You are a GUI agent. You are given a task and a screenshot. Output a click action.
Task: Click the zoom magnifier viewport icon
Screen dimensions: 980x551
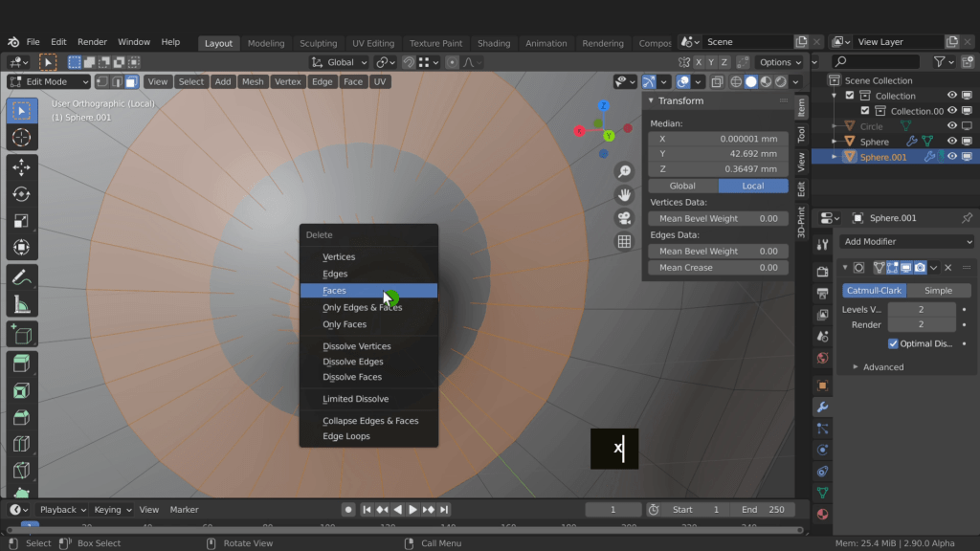pos(624,171)
